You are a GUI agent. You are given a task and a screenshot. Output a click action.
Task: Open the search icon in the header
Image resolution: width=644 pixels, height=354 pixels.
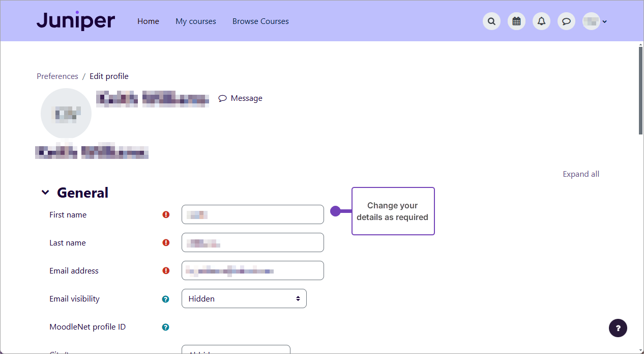coord(491,21)
